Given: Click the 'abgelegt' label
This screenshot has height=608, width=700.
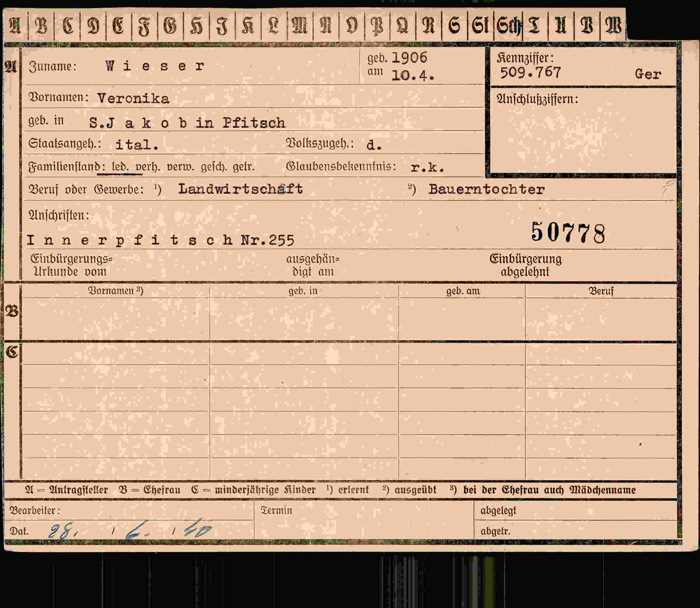Looking at the screenshot, I should (498, 511).
